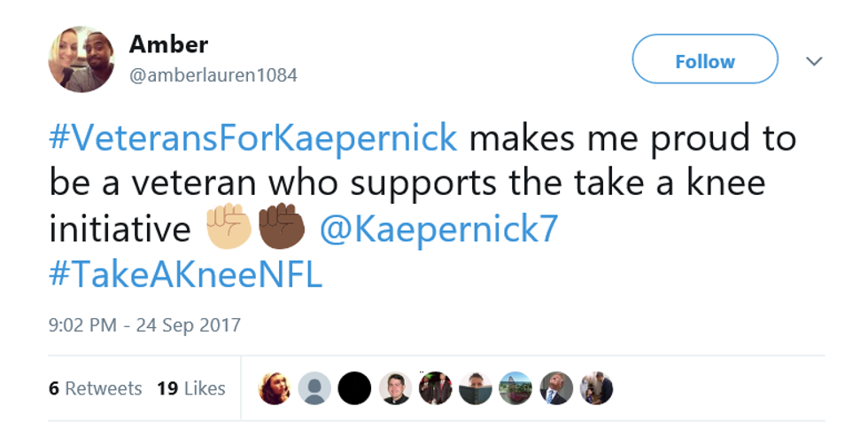The height and width of the screenshot is (422, 868).
Task: Click the last liker avatar in the row
Action: click(x=596, y=388)
